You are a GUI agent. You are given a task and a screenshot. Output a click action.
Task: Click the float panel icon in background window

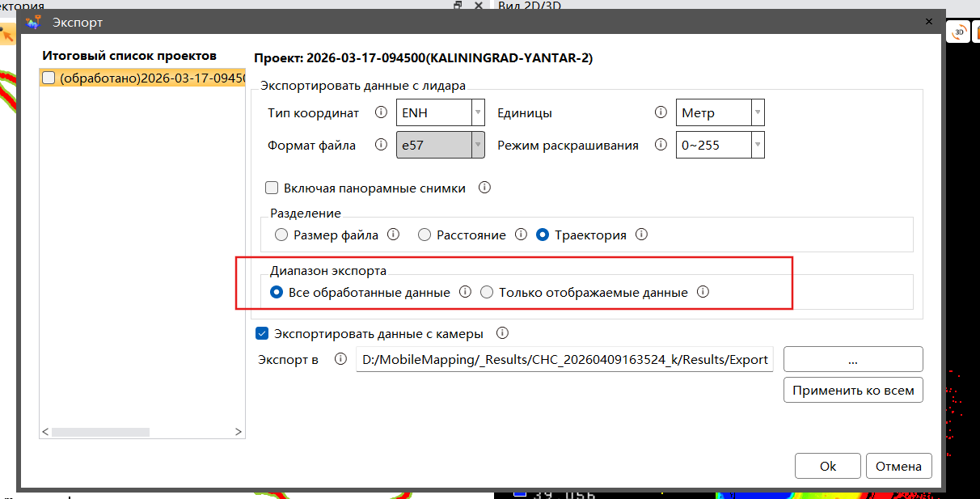(x=458, y=5)
